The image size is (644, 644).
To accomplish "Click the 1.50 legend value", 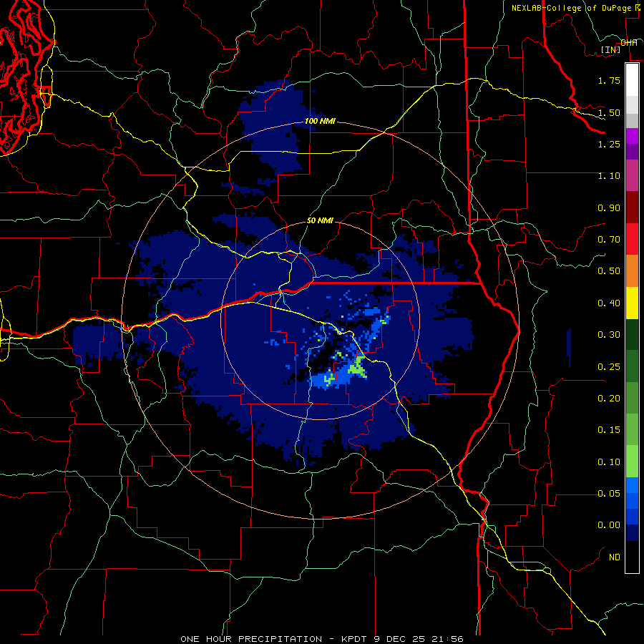I will click(609, 112).
